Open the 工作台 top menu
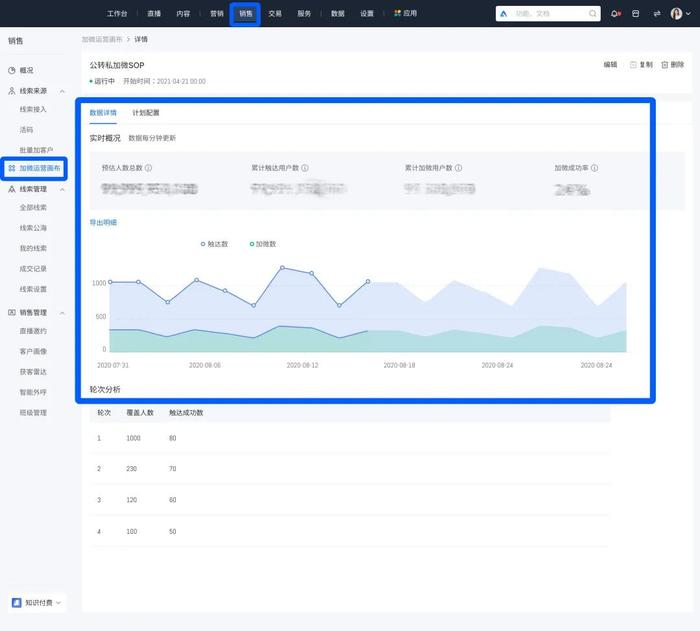 tap(117, 13)
